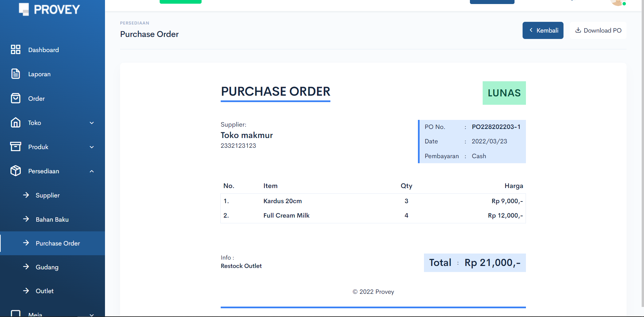Expand the Produk submenu arrow

[92, 147]
